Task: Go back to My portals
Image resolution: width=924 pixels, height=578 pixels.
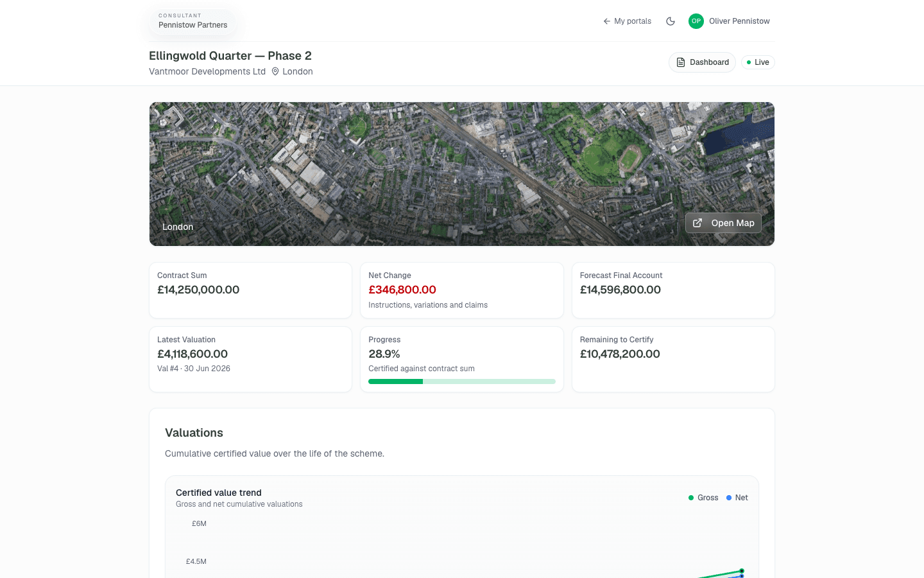Action: pyautogui.click(x=627, y=21)
